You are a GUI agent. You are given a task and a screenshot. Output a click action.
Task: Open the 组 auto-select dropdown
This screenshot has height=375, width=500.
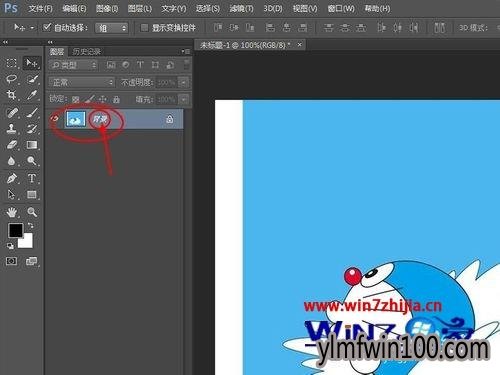(x=112, y=28)
